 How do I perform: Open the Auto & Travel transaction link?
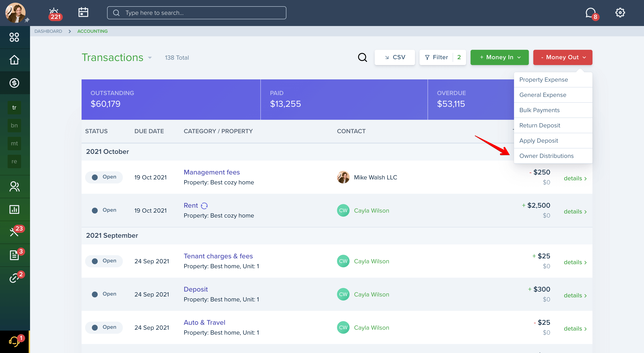204,322
